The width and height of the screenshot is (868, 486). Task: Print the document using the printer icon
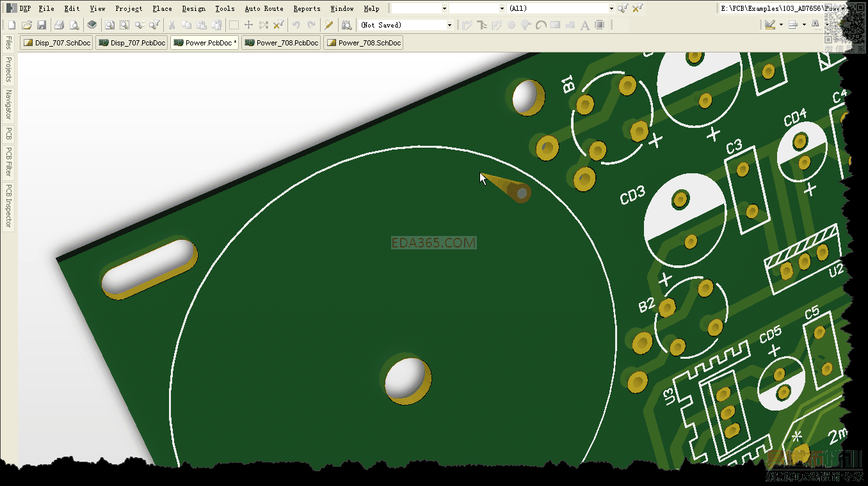tap(59, 25)
